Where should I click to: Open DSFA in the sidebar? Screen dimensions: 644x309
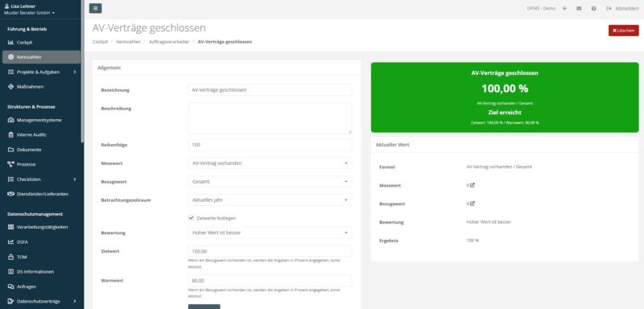tap(41, 242)
